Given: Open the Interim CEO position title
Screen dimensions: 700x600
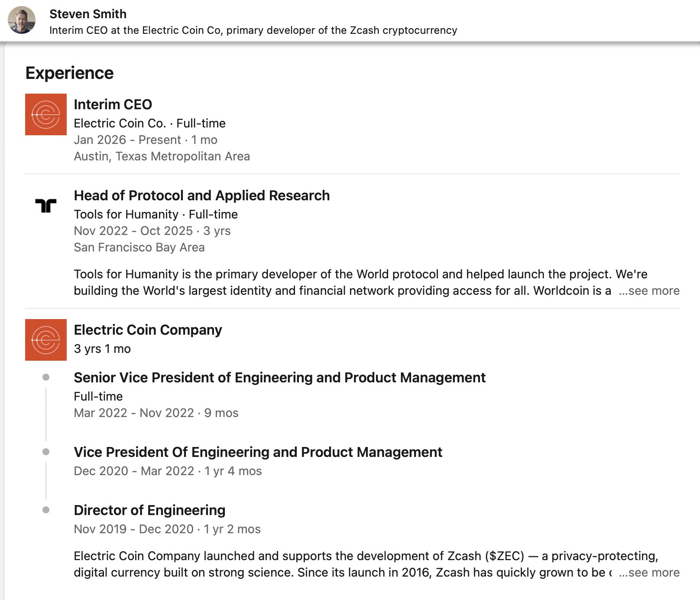Looking at the screenshot, I should click(113, 104).
